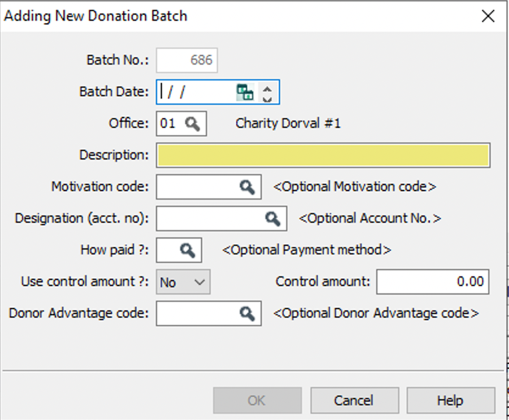The height and width of the screenshot is (420, 509).
Task: Click the Donor Advantage code input box
Action: coord(197,313)
